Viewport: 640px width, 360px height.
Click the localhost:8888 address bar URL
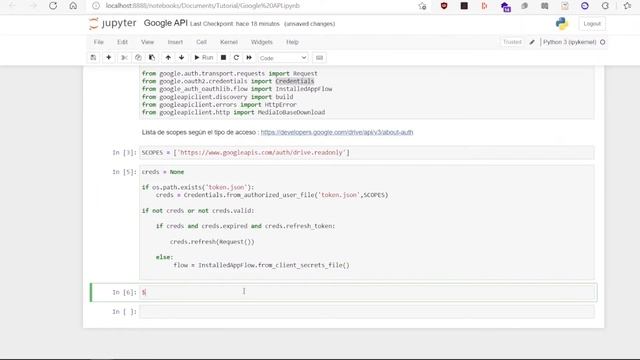pos(202,6)
